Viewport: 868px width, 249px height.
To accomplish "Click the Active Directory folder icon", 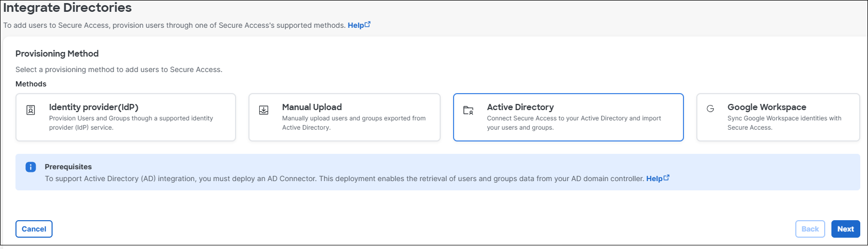I will [x=468, y=110].
